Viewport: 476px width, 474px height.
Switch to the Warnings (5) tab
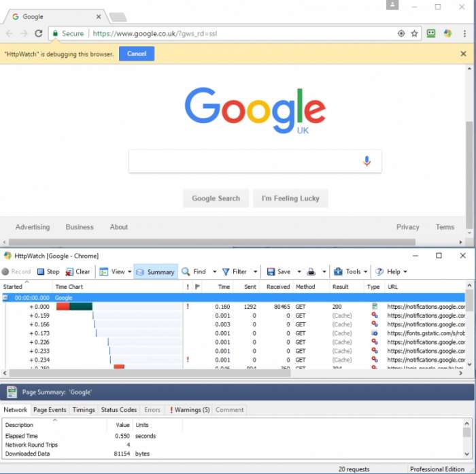190,409
